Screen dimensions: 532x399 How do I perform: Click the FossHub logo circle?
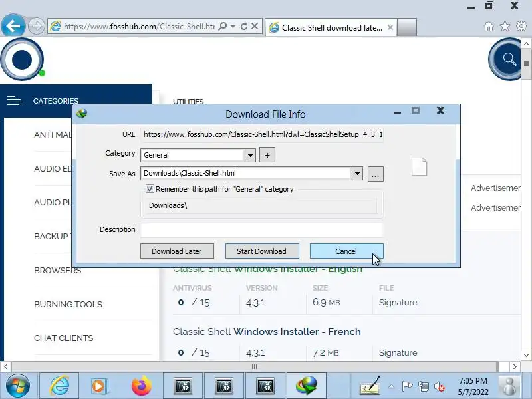point(22,59)
